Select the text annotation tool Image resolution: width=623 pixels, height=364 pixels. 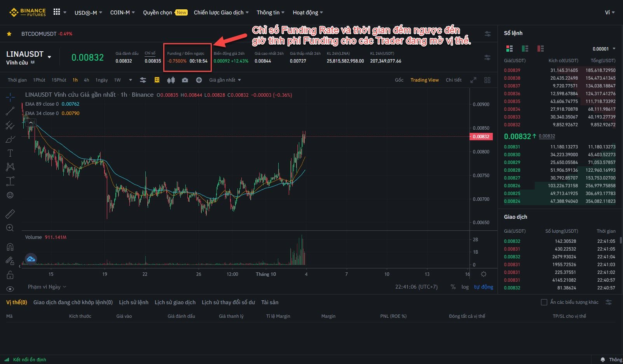[x=10, y=153]
